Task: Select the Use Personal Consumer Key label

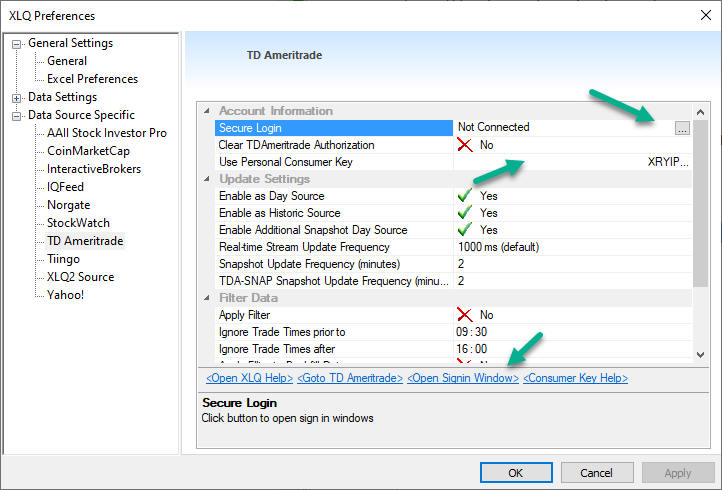Action: coord(285,162)
